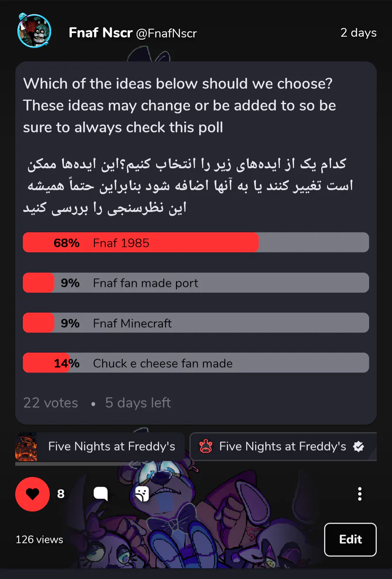Screen dimensions: 392x579
Task: Like the post with the heart icon
Action: pyautogui.click(x=32, y=494)
